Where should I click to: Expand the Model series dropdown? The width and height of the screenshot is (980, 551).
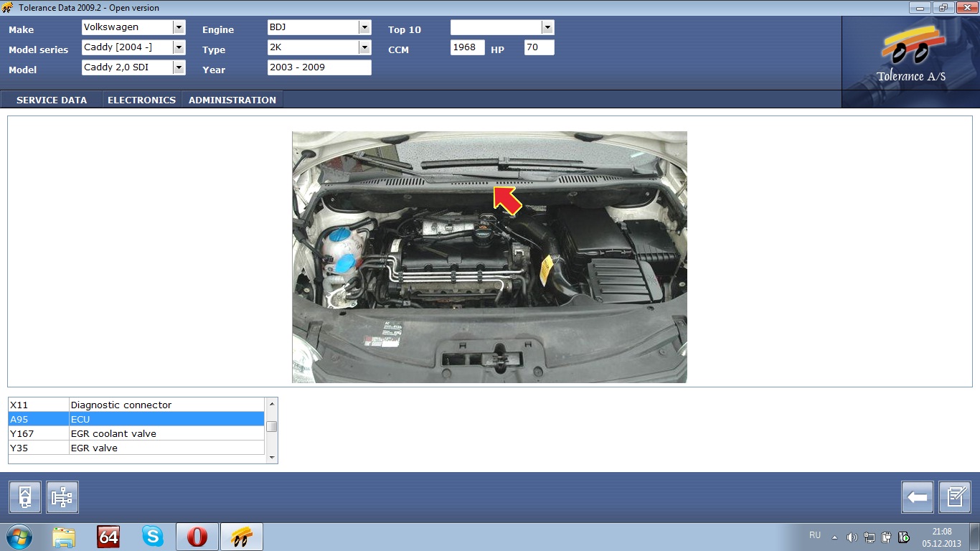click(x=179, y=47)
